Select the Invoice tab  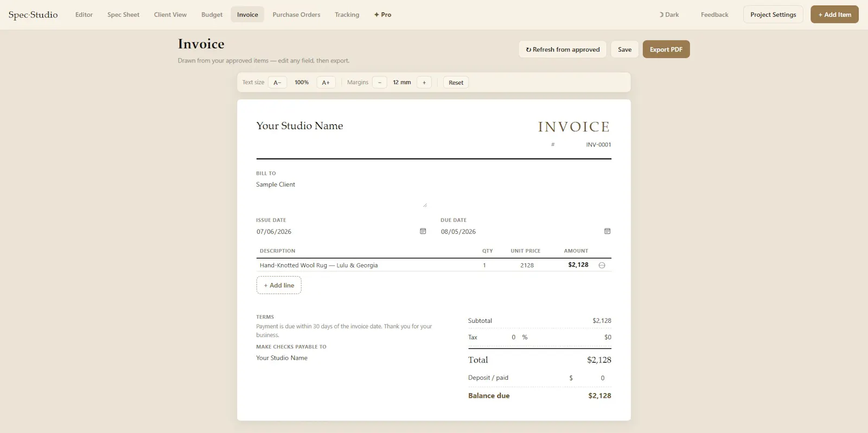247,15
